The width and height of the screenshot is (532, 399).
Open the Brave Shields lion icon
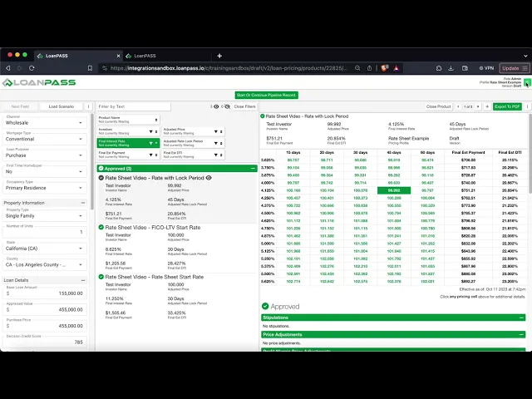pyautogui.click(x=384, y=68)
